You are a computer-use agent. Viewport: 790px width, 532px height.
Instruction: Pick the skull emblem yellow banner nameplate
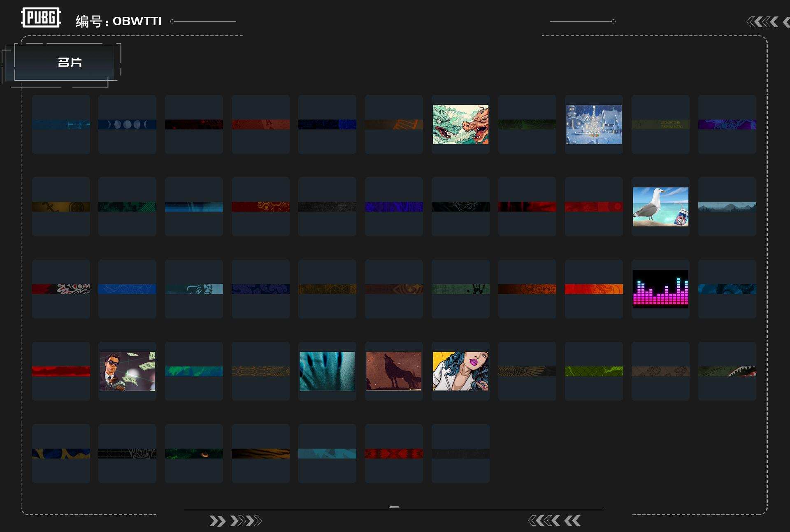[61, 207]
